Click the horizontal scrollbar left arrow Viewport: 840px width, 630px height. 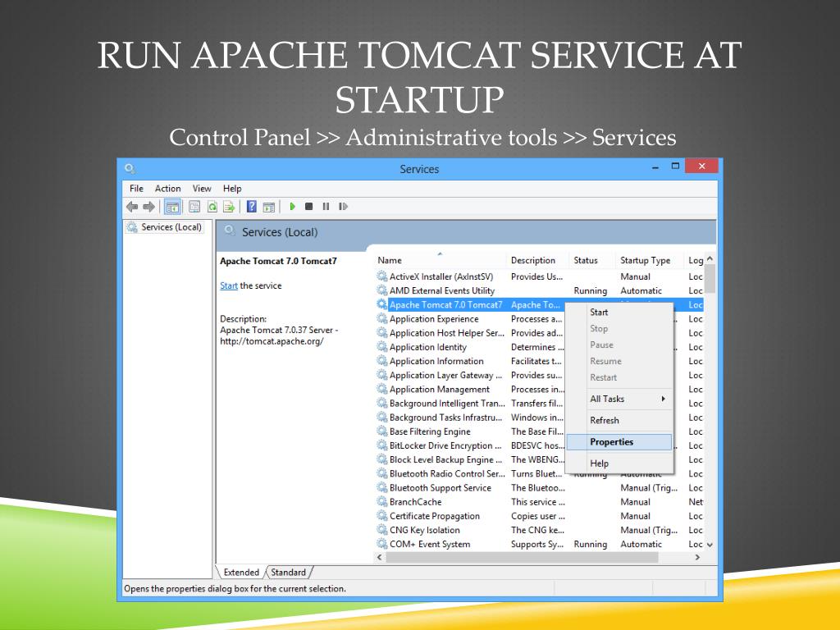[380, 557]
